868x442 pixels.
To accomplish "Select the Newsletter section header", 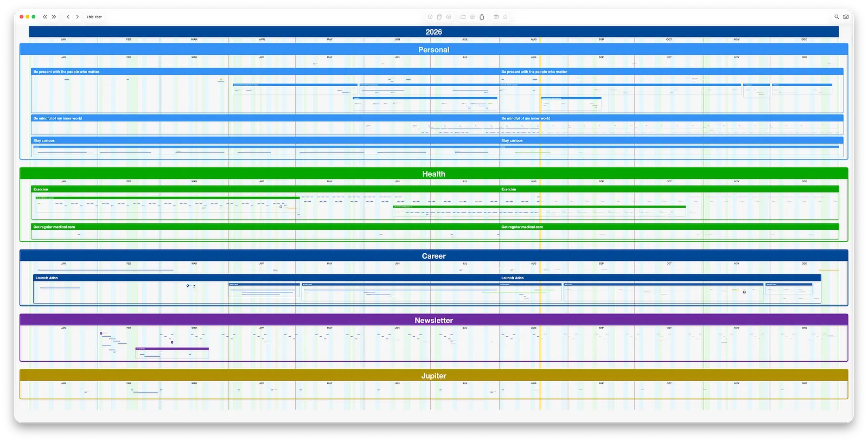I will (x=433, y=320).
